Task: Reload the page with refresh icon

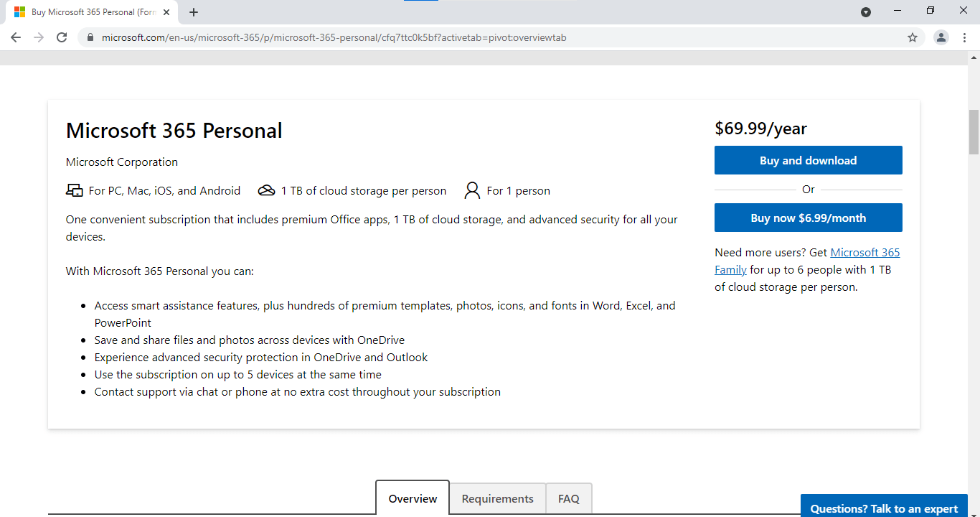Action: pos(62,37)
